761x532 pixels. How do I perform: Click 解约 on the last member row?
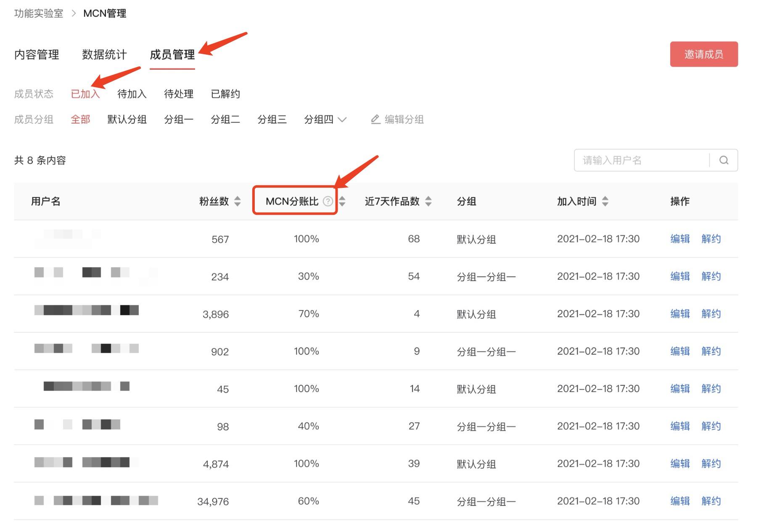(x=711, y=501)
